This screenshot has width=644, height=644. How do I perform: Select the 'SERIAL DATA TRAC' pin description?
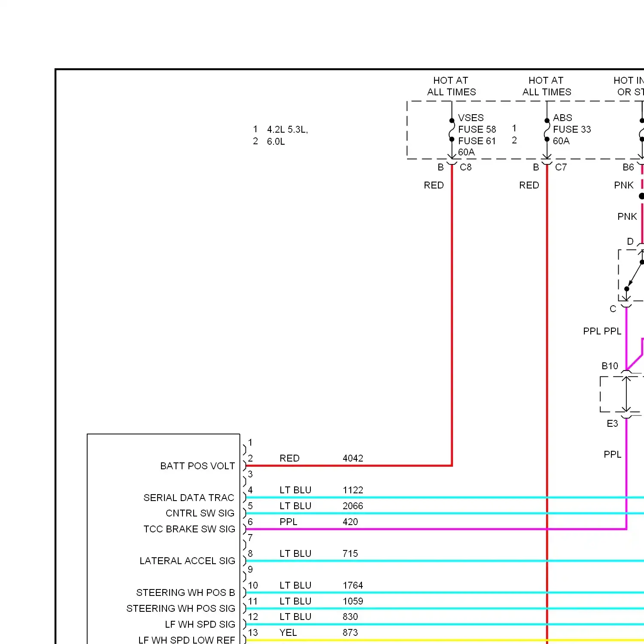coord(189,498)
